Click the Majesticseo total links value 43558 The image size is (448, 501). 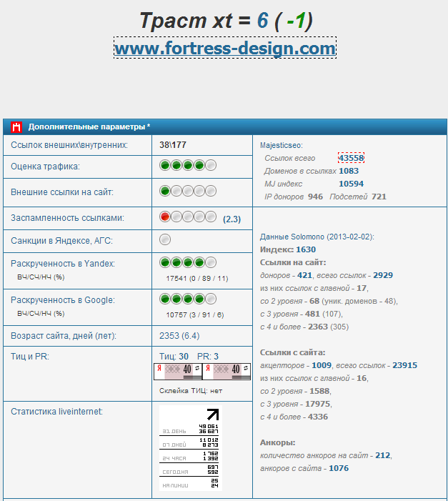351,158
